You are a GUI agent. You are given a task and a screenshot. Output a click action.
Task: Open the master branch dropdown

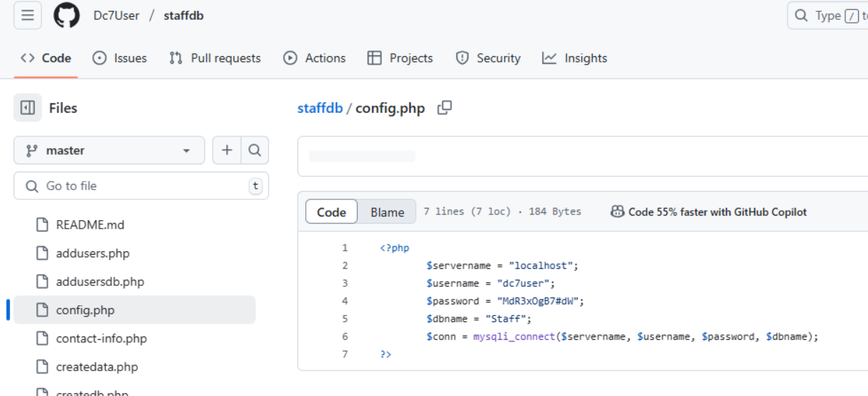(x=109, y=150)
